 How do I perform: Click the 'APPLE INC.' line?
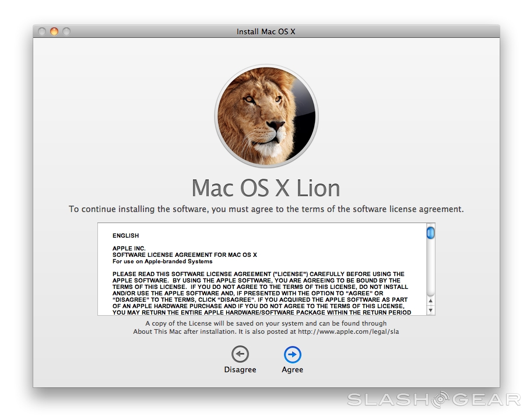tap(129, 249)
